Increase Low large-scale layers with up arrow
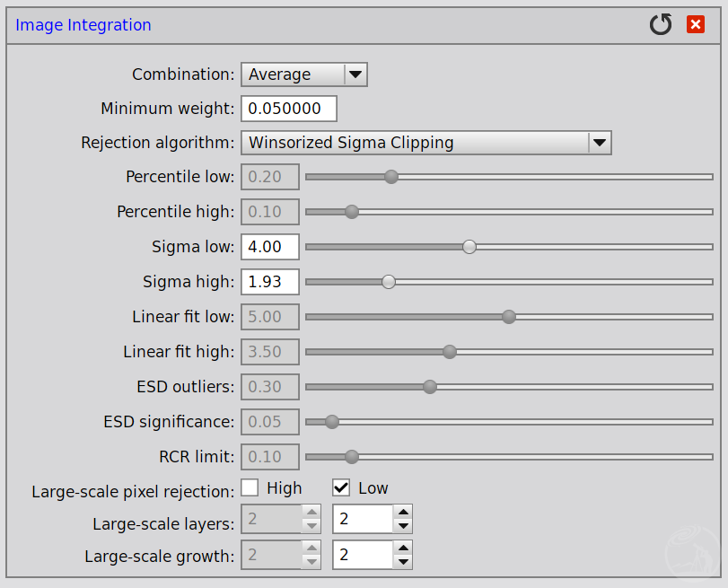This screenshot has height=588, width=728. (404, 513)
